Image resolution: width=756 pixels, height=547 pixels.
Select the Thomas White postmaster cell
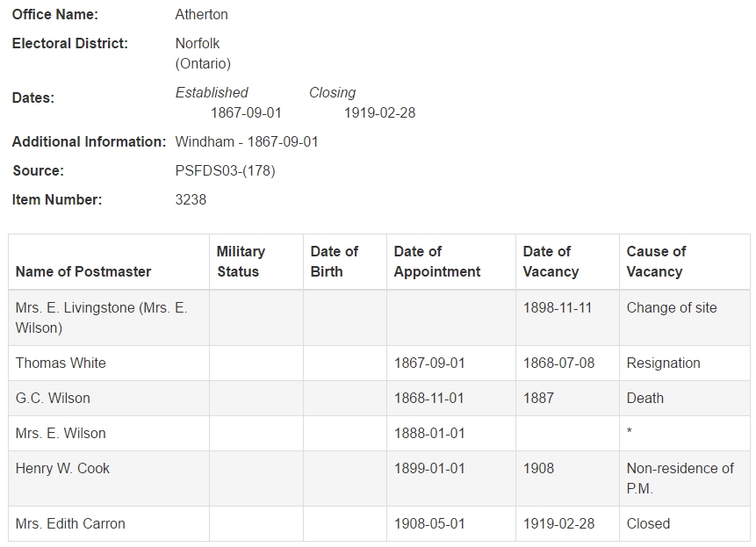(109, 363)
